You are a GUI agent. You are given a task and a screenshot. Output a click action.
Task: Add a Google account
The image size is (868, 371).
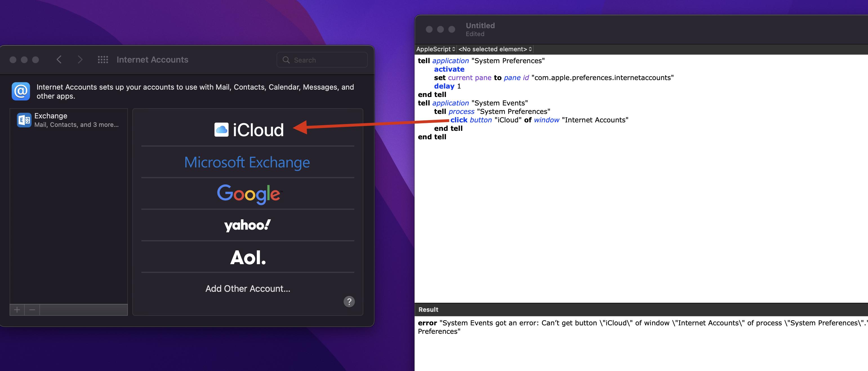point(249,194)
